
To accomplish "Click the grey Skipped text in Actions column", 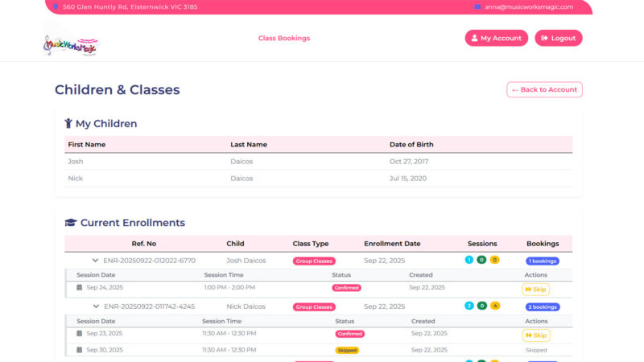I will tap(536, 350).
